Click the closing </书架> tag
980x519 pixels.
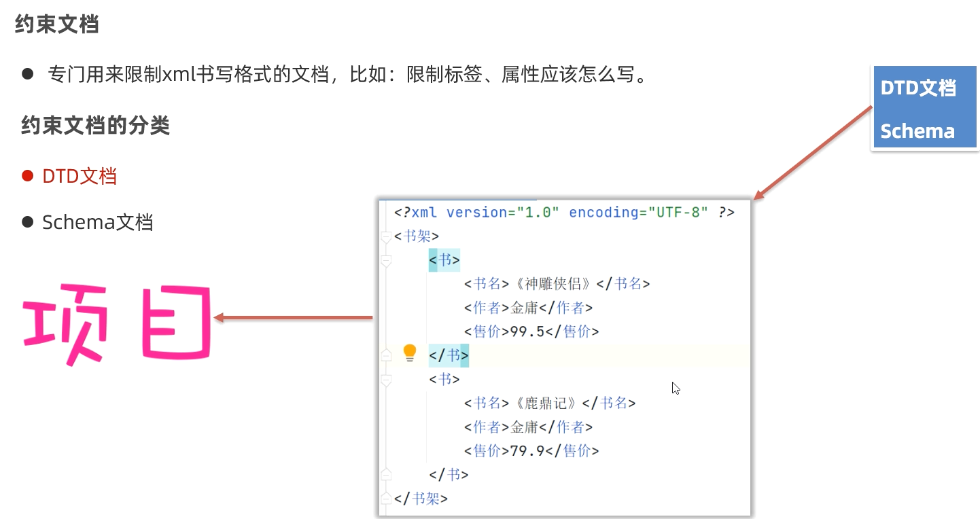421,498
